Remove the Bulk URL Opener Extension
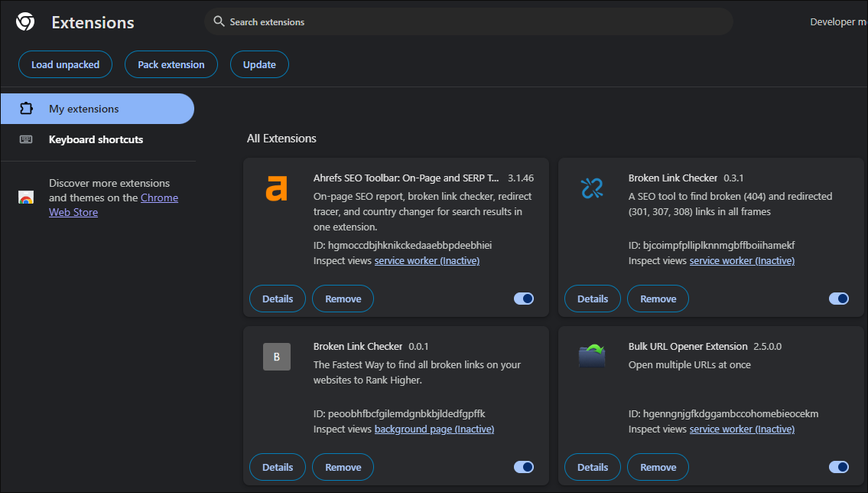 click(x=658, y=467)
